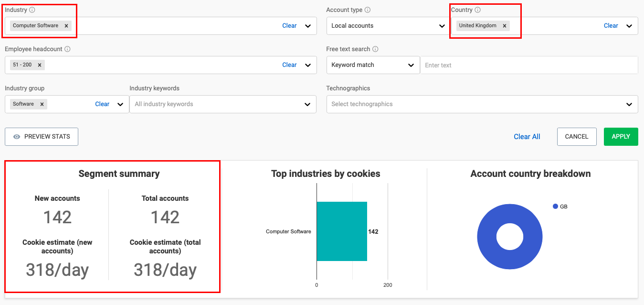
Task: Remove the Computer Software industry tag
Action: coord(66,26)
